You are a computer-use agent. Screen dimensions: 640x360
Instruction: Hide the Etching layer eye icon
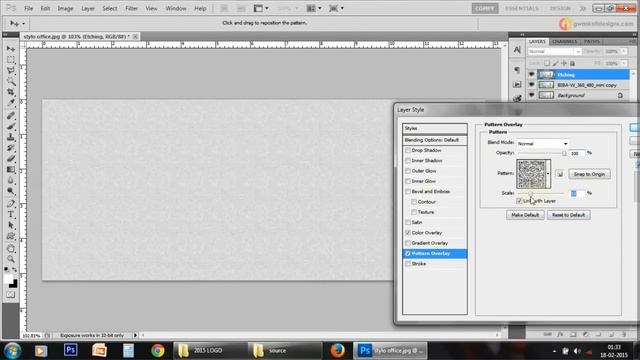[x=531, y=74]
